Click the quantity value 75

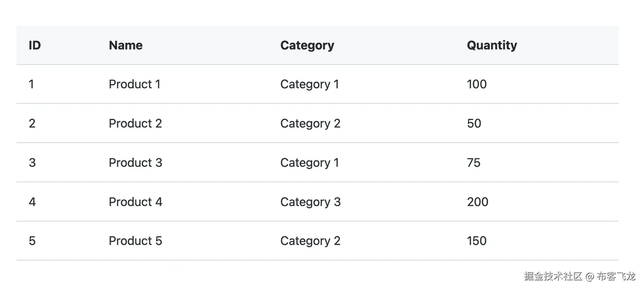(473, 163)
